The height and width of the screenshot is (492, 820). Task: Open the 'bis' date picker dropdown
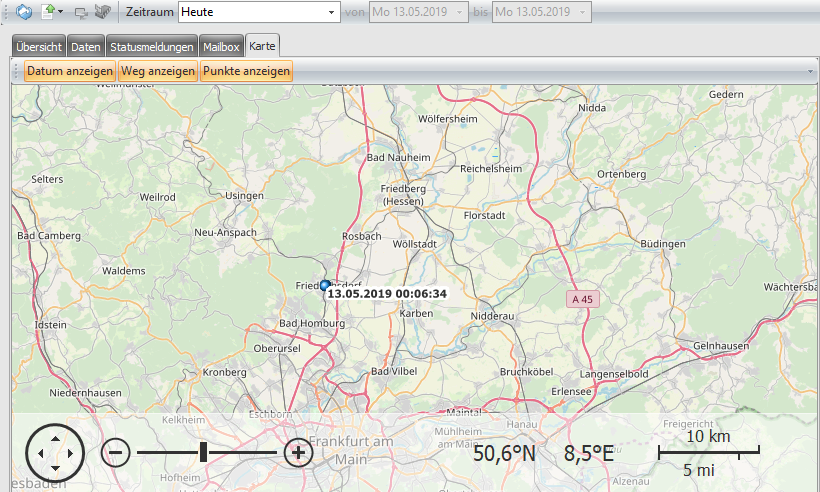(x=582, y=12)
